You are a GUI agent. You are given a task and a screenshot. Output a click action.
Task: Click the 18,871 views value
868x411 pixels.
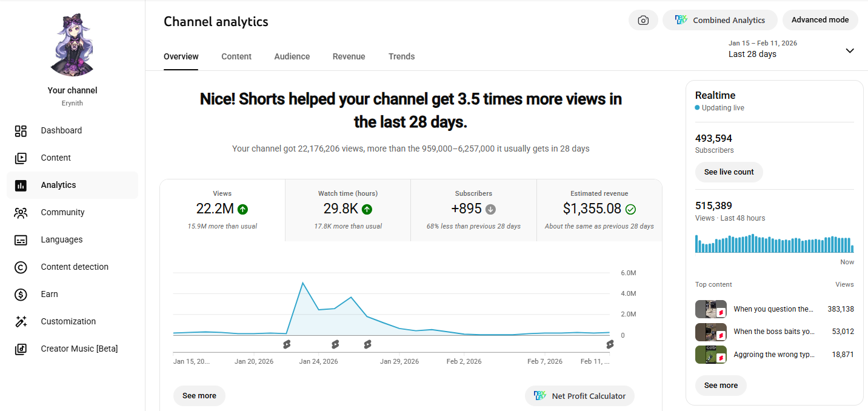tap(843, 355)
